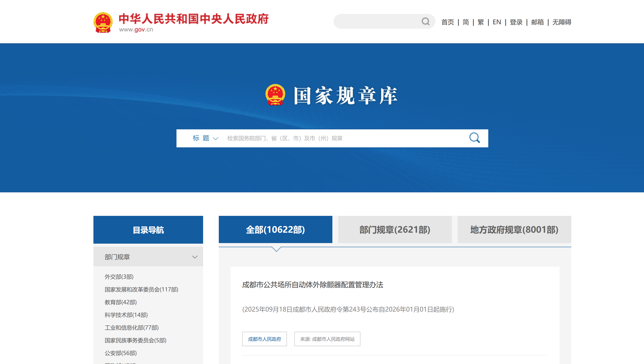Switch to the 地方政府规章(8001部) tab
This screenshot has width=644, height=364.
(x=514, y=230)
